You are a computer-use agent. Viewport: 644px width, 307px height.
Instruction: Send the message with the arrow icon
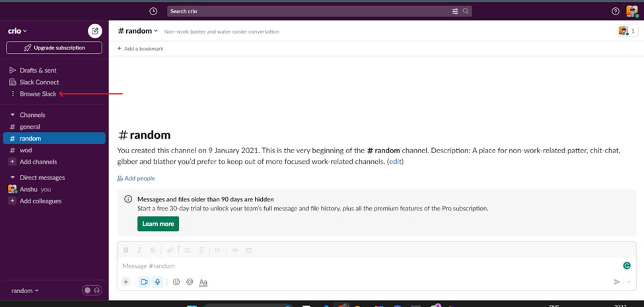tap(616, 282)
